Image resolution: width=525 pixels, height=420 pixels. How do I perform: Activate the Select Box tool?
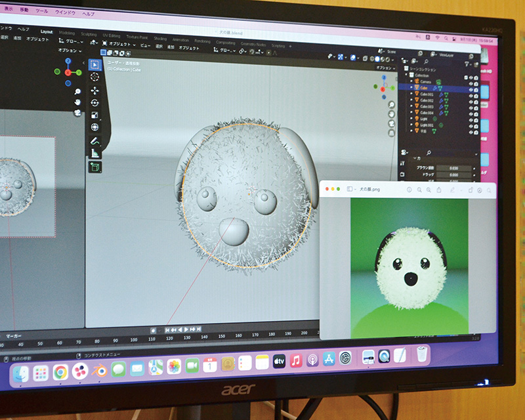click(94, 65)
